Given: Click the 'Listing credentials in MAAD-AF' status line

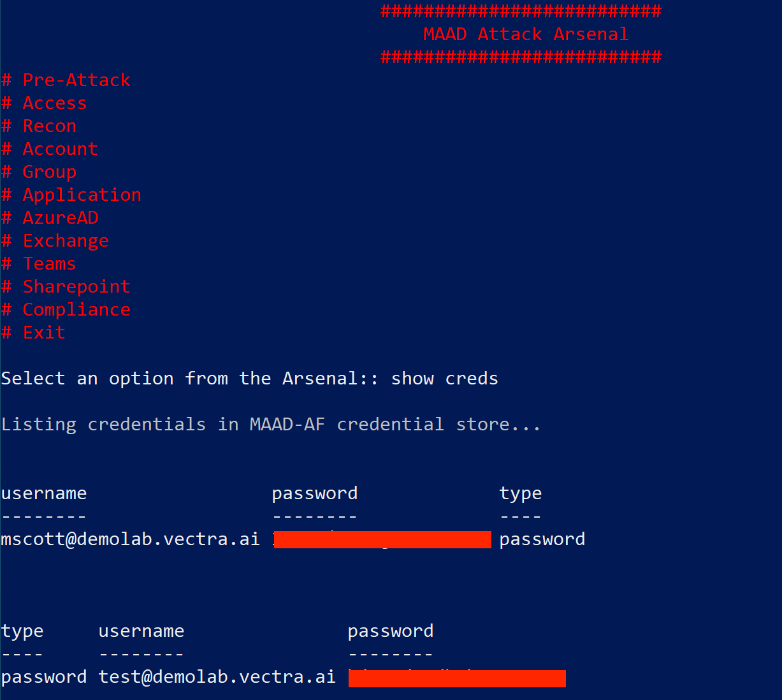Looking at the screenshot, I should [x=271, y=425].
